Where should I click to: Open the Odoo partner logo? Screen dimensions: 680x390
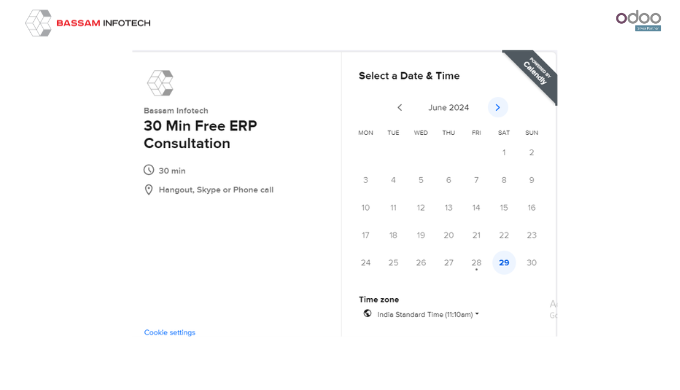click(x=638, y=21)
